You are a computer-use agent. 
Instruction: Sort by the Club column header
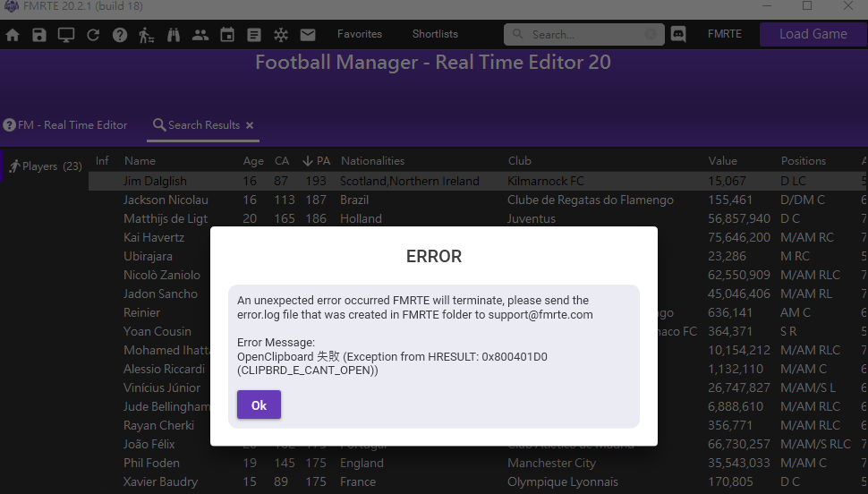pyautogui.click(x=520, y=161)
